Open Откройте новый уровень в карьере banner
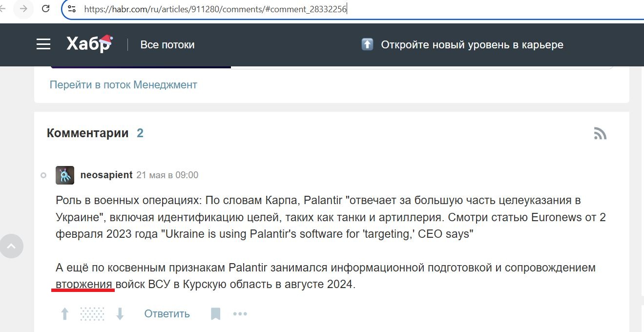The image size is (644, 332). [x=471, y=44]
